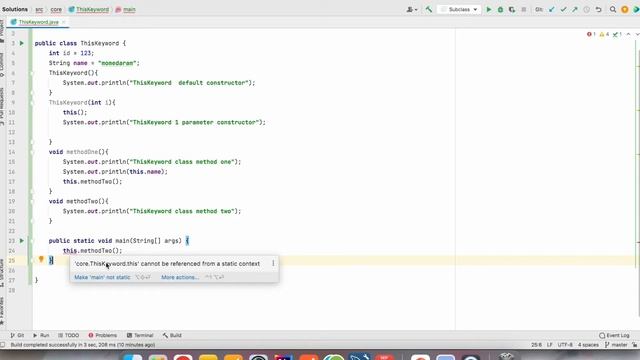The image size is (640, 360).
Task: Click the ThisKeyword class breadcrumb
Action: [x=89, y=9]
